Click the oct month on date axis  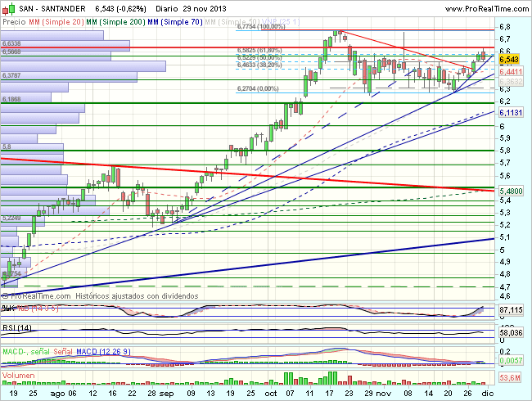click(271, 394)
